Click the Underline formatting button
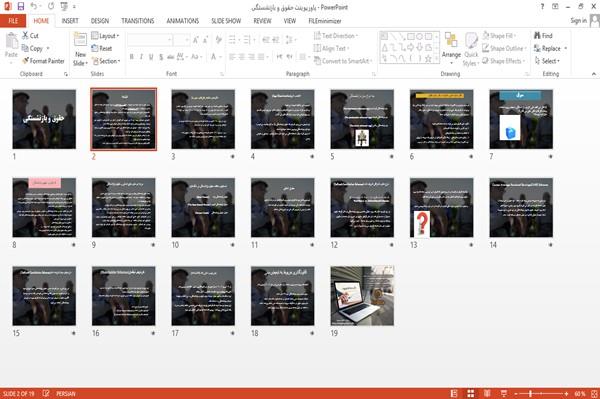The width and height of the screenshot is (600, 399). (151, 57)
